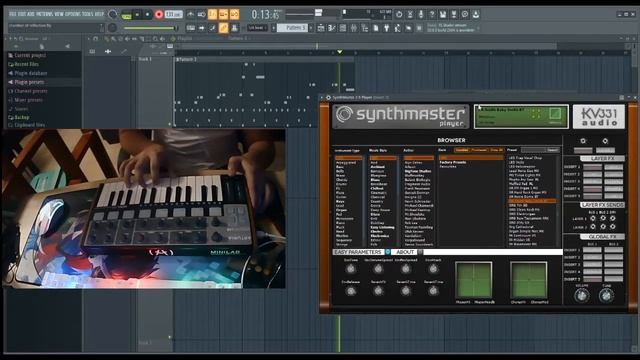Screen dimensions: 640x360
Task: Open SynthMaster plugin window gear icon
Action: tap(328, 98)
